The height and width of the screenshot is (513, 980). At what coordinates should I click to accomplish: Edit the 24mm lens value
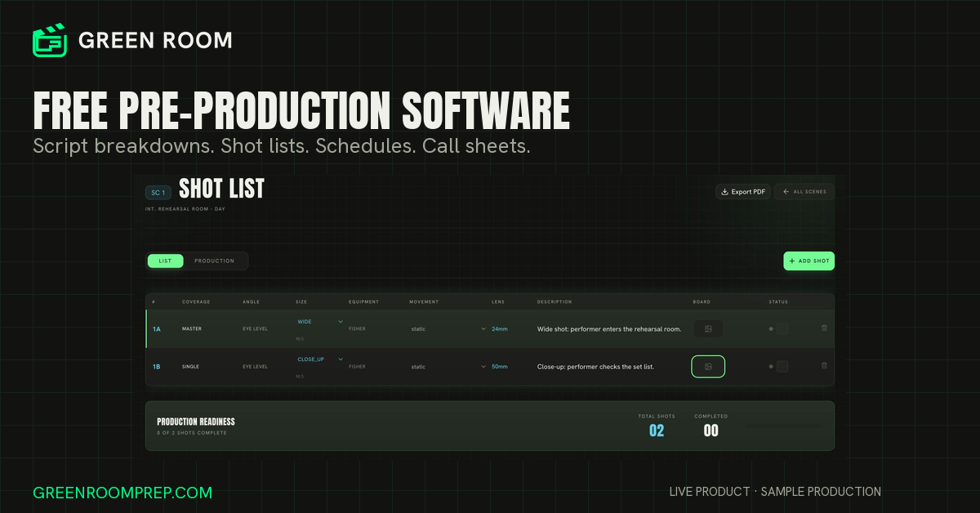coord(499,329)
